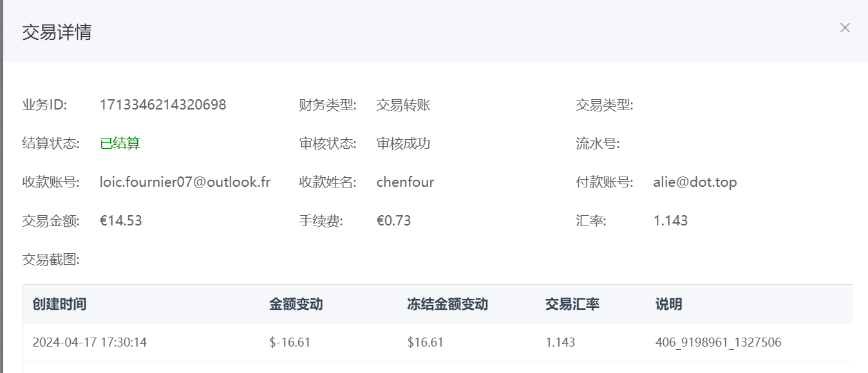The height and width of the screenshot is (373, 868).
Task: Close the 交易详情 dialog
Action: click(x=845, y=28)
